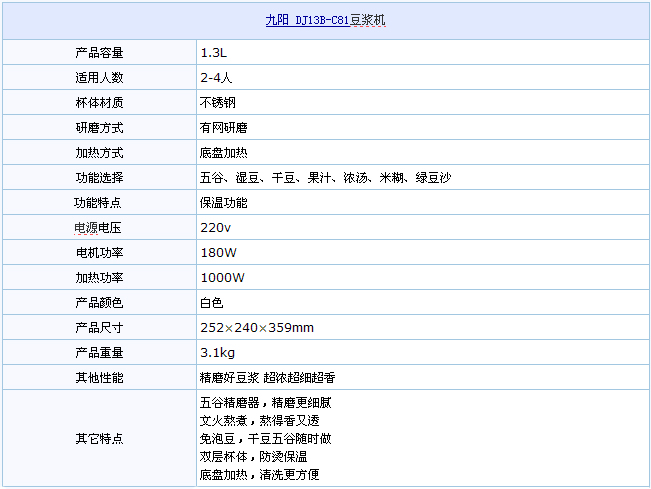The image size is (651, 489).
Task: Click the 180W motor power value
Action: (219, 253)
